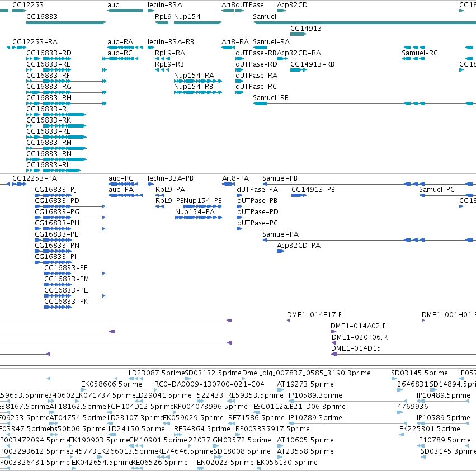This screenshot has height=471, width=476.
Task: Select the AT23558.5prime EST label
Action: (305, 451)
